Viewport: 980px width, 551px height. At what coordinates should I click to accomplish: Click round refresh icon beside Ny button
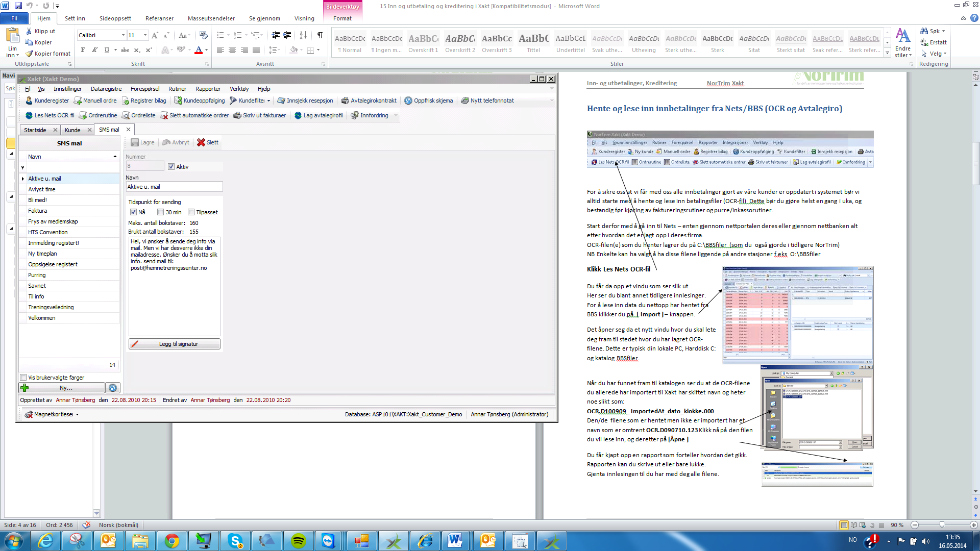[113, 388]
